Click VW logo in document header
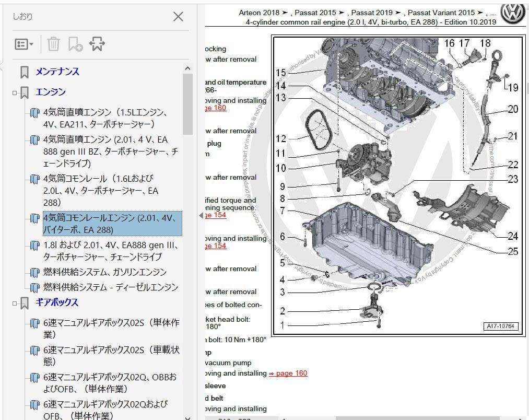The height and width of the screenshot is (420, 529). coord(512,14)
